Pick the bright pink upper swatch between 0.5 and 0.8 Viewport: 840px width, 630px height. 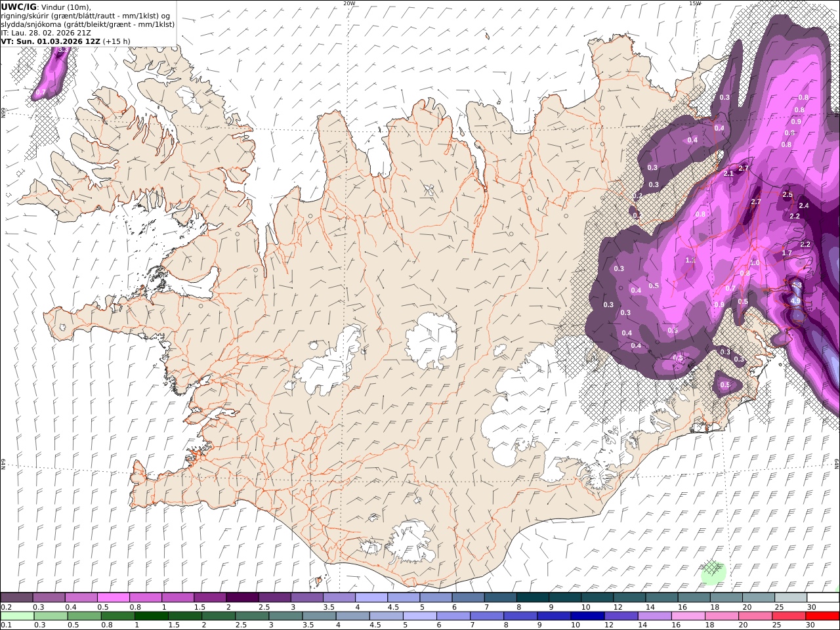pos(113,598)
